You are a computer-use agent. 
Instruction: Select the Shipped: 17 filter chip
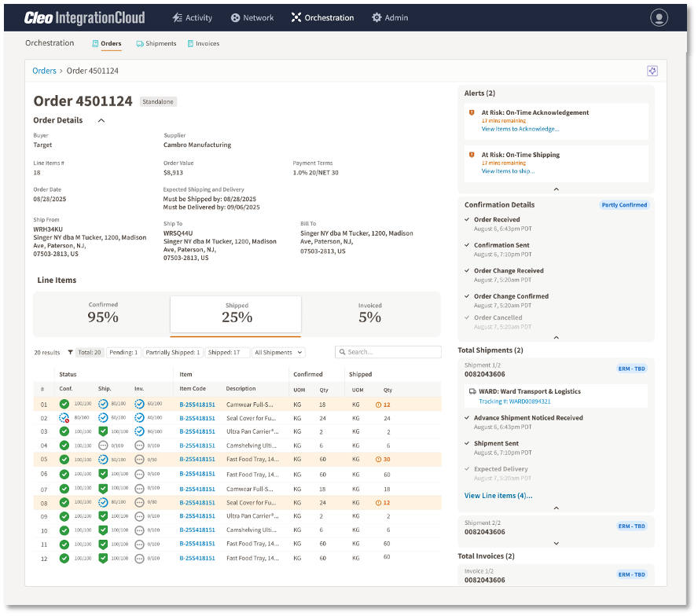click(227, 353)
